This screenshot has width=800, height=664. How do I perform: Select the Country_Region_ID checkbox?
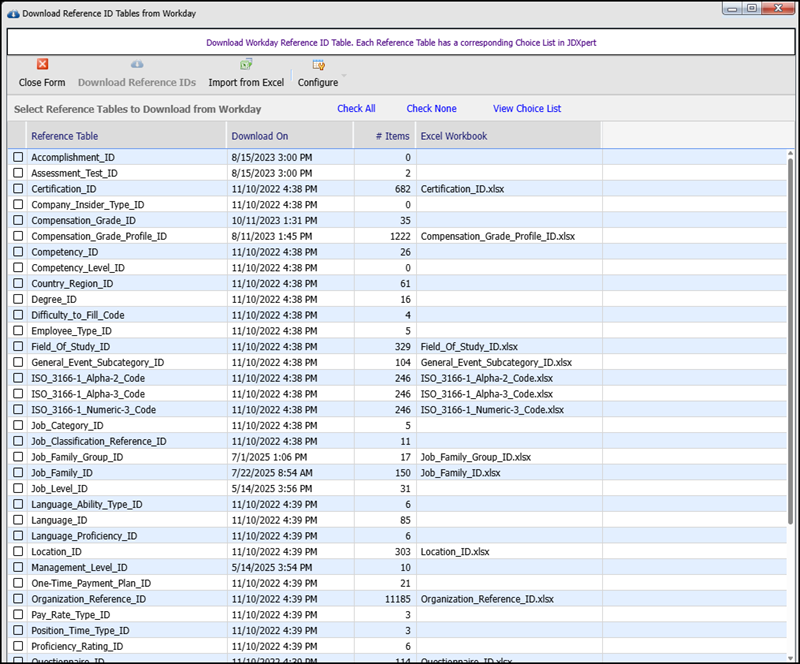point(18,283)
